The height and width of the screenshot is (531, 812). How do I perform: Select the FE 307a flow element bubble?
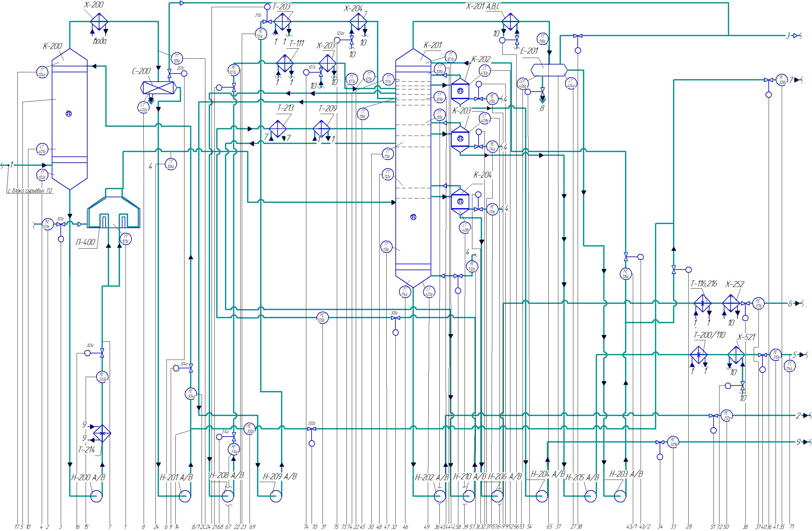233,70
